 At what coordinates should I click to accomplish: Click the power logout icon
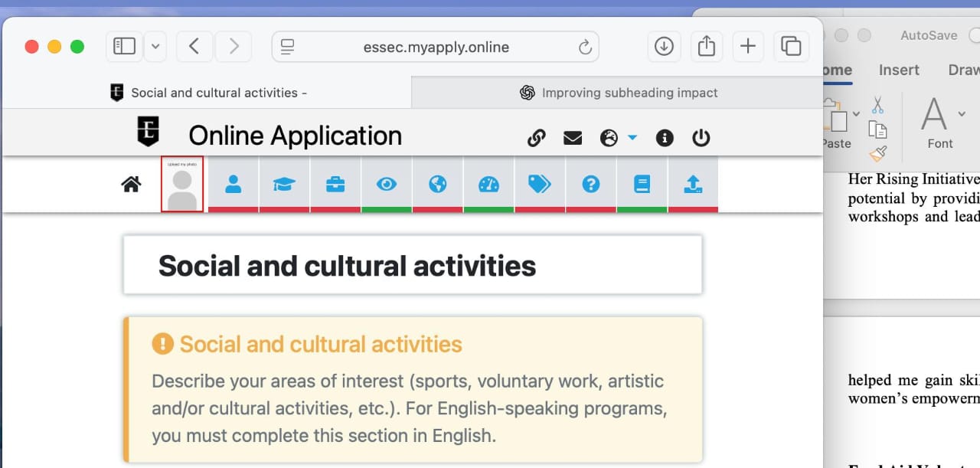(x=701, y=139)
